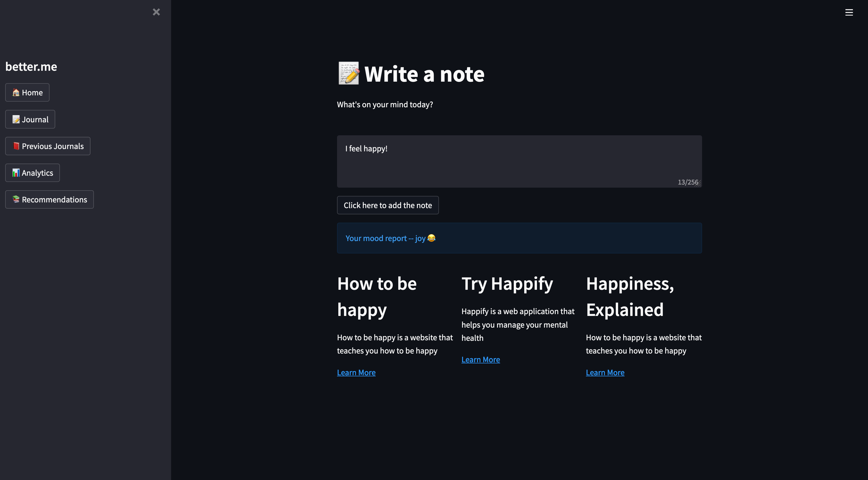This screenshot has height=480, width=868.
Task: Click the red book icon on Previous Journals
Action: click(16, 146)
